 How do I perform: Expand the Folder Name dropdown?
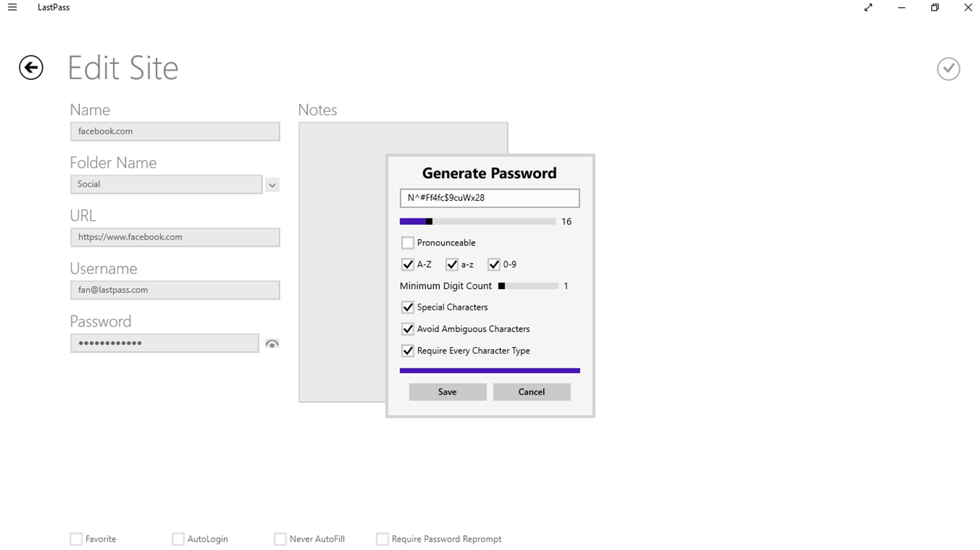(x=272, y=185)
